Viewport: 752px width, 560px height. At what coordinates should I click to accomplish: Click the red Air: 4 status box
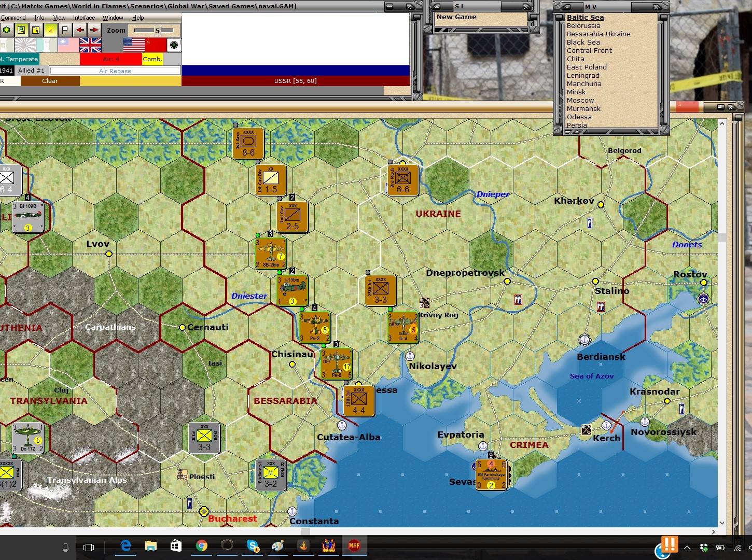click(110, 59)
